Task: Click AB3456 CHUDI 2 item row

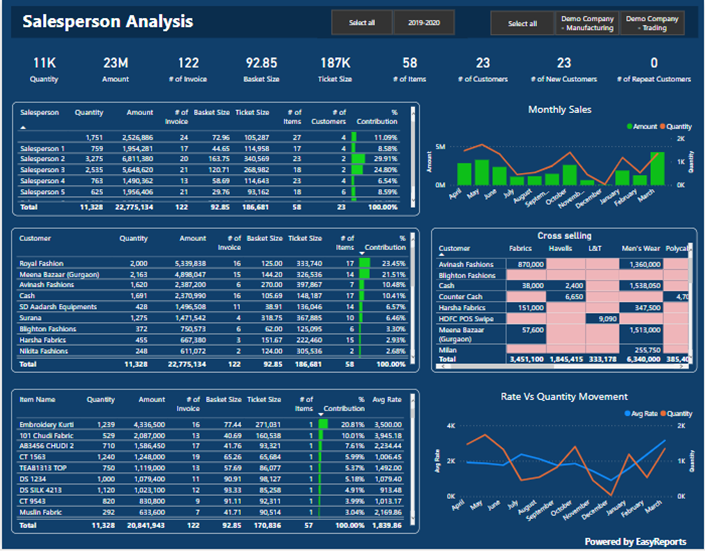Action: tap(210, 446)
